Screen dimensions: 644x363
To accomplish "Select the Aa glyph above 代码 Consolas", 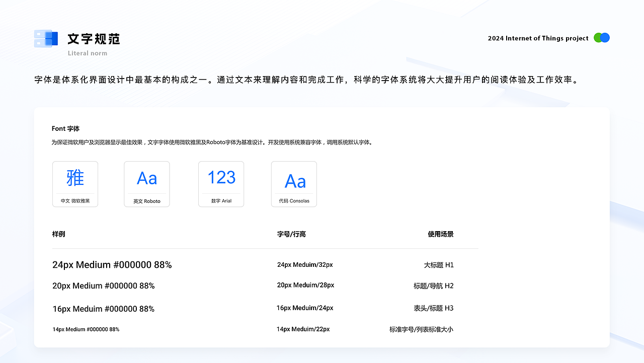I will [x=295, y=181].
